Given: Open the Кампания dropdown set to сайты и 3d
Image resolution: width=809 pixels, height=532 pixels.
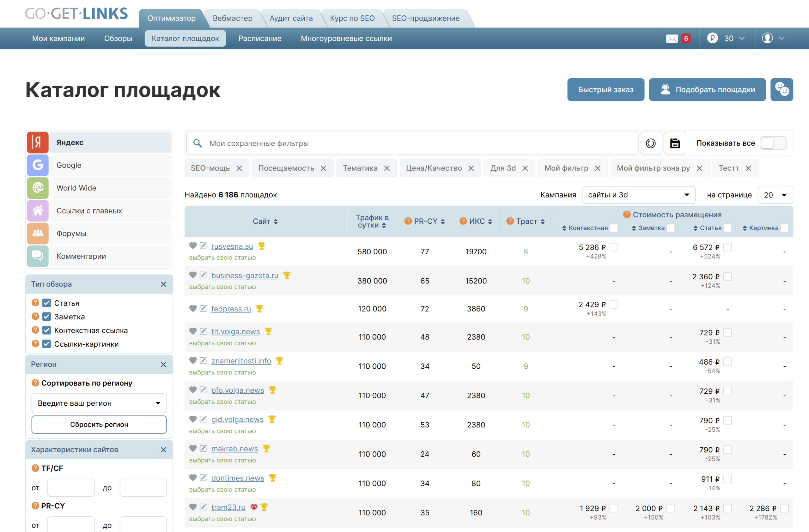Looking at the screenshot, I should (x=638, y=195).
